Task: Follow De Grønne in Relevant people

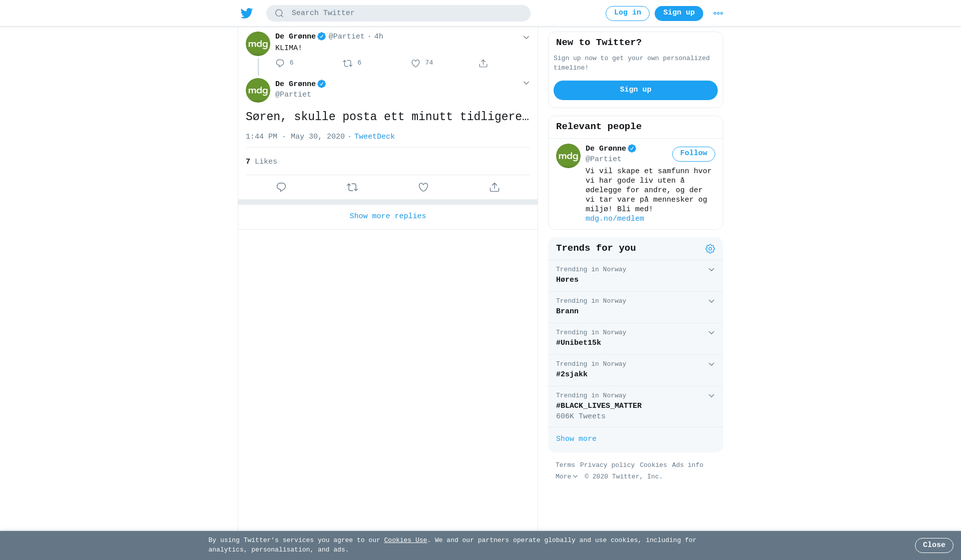Action: [x=694, y=154]
